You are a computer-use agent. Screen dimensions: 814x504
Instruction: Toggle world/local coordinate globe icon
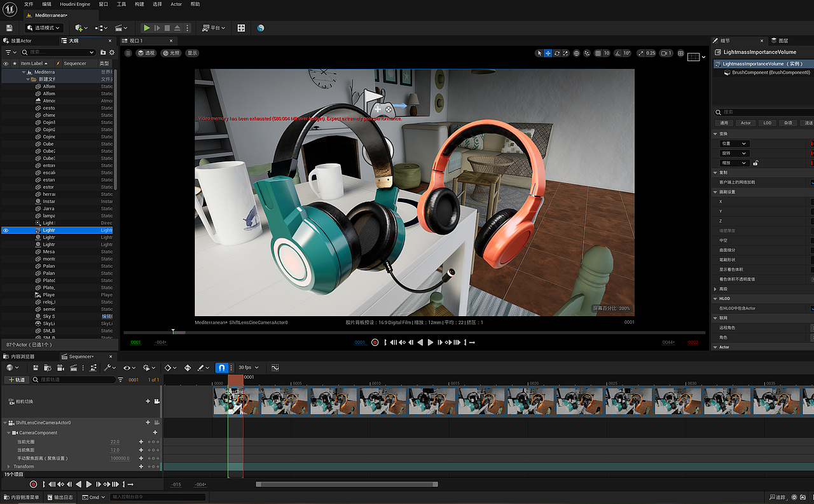coord(577,53)
